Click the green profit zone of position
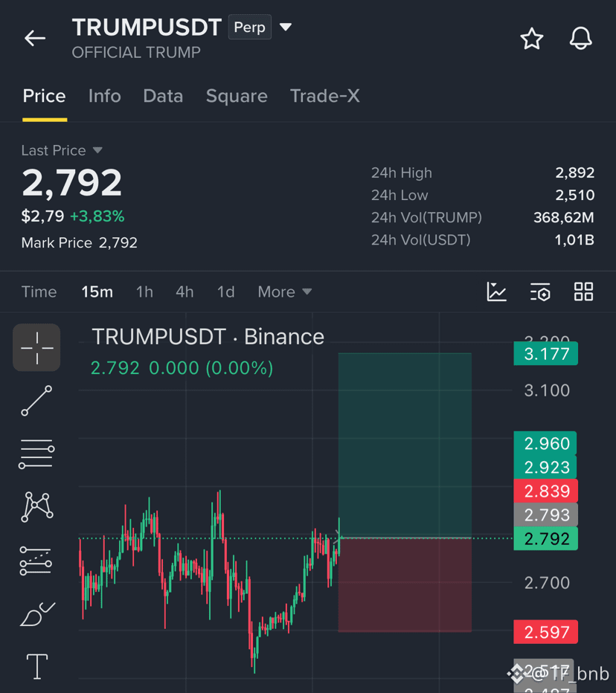The width and height of the screenshot is (616, 693). [x=405, y=445]
